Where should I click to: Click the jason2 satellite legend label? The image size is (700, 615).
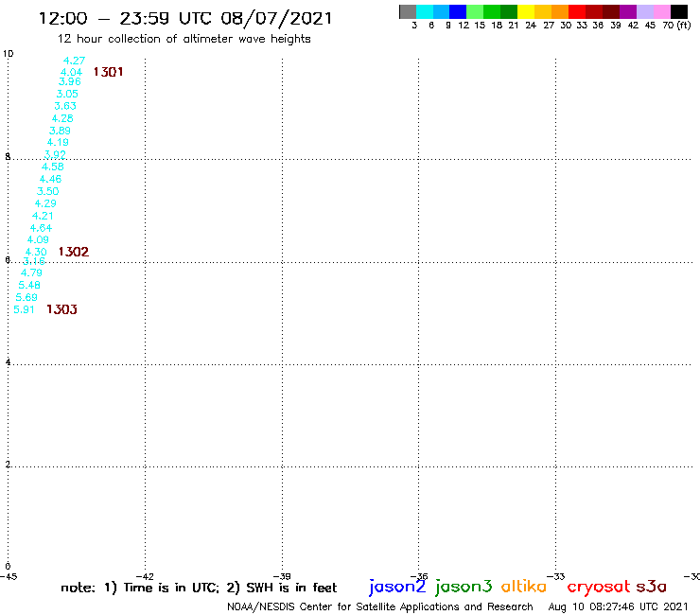pos(397,587)
